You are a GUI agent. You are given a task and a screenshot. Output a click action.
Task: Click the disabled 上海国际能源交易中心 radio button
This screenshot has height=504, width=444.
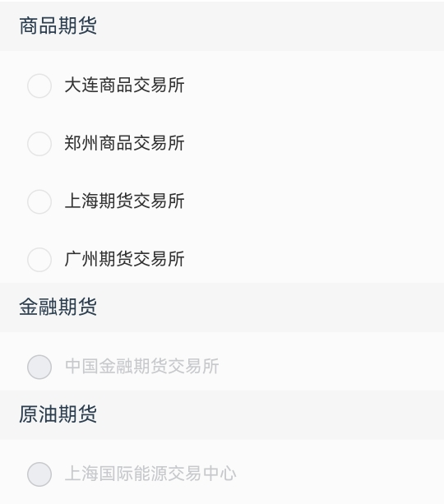click(x=39, y=474)
